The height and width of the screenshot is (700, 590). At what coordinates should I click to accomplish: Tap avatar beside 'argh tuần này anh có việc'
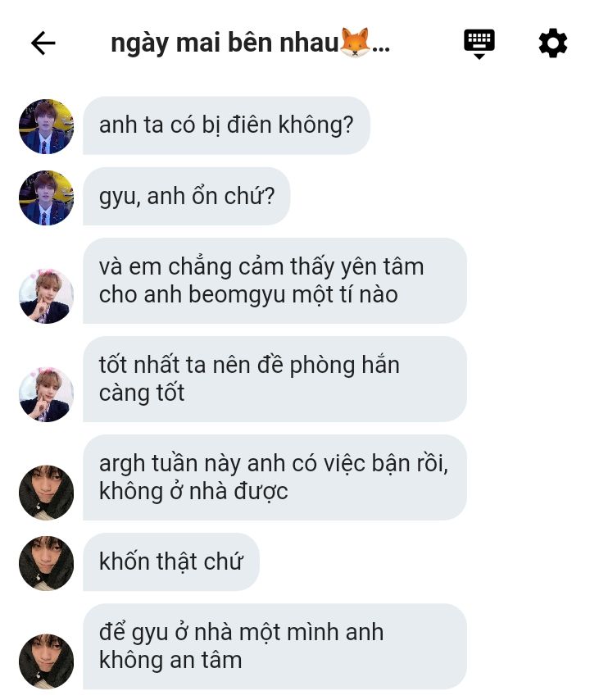(x=47, y=493)
